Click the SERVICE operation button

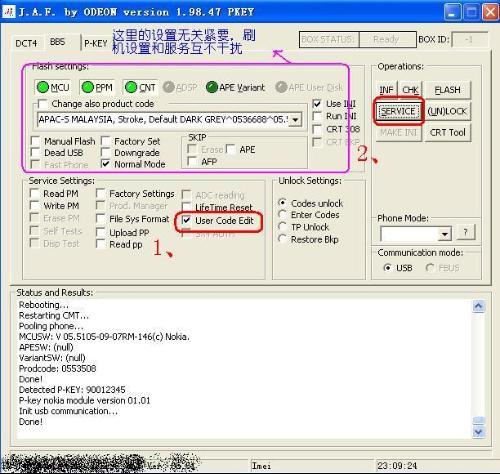398,111
